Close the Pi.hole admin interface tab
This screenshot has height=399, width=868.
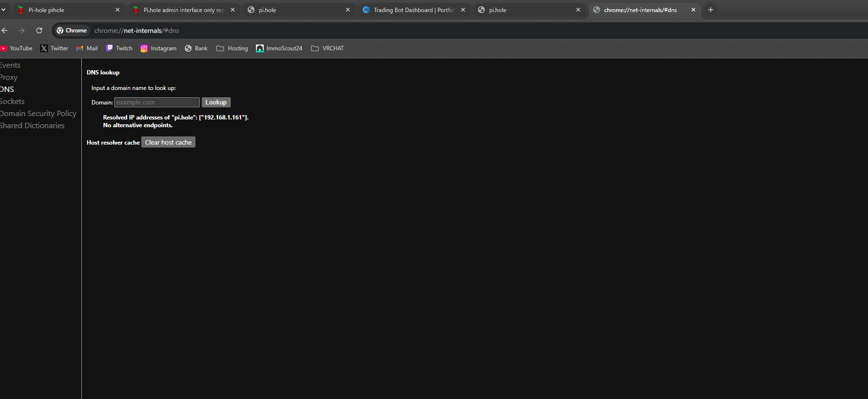click(x=233, y=10)
